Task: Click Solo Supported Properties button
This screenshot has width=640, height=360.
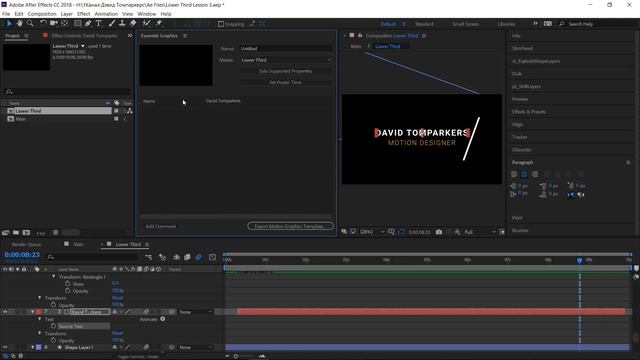Action: (x=285, y=71)
